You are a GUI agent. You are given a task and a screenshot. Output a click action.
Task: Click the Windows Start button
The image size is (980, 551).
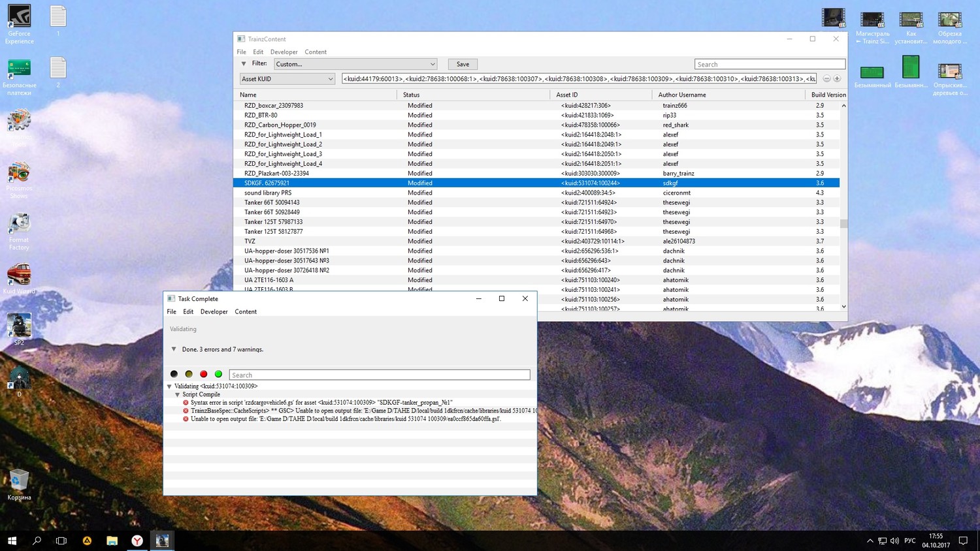pyautogui.click(x=12, y=541)
